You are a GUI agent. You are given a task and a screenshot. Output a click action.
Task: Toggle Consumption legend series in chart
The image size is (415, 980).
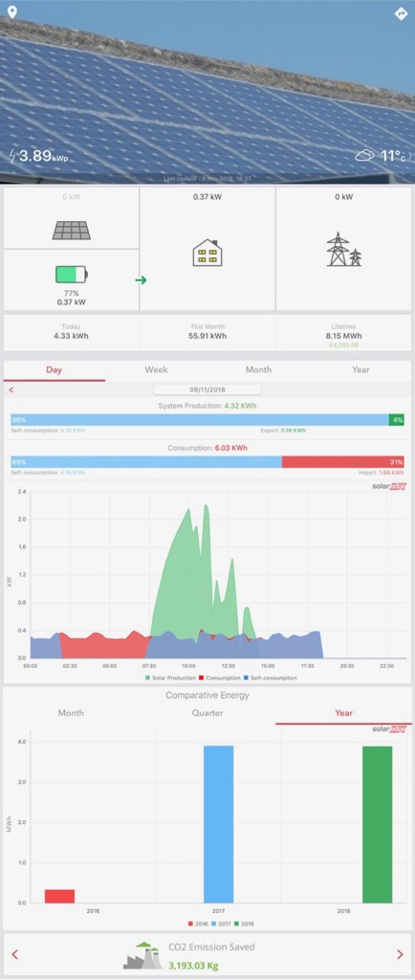[218, 678]
